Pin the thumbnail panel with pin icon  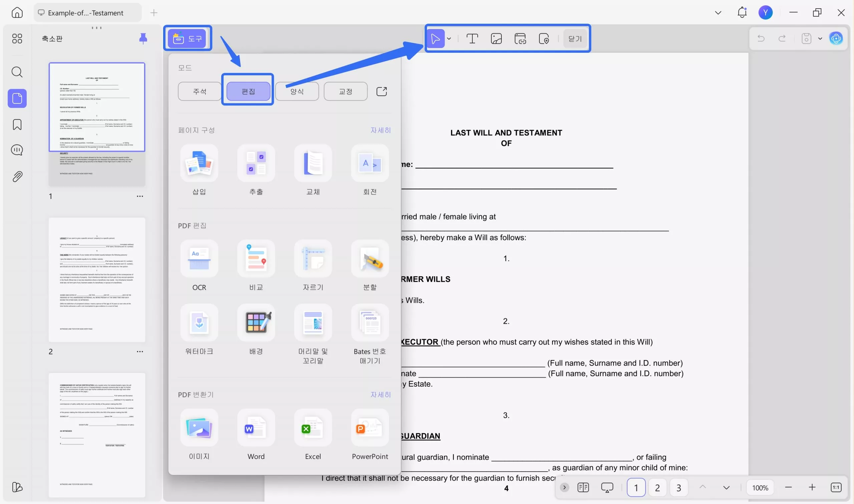click(x=143, y=38)
